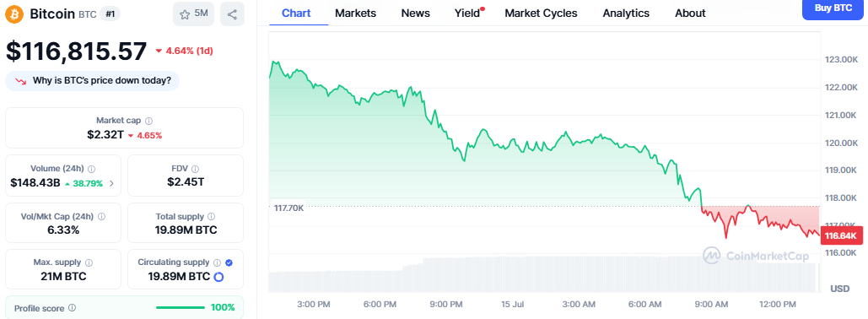Click the 116.64K current price label

(x=843, y=236)
